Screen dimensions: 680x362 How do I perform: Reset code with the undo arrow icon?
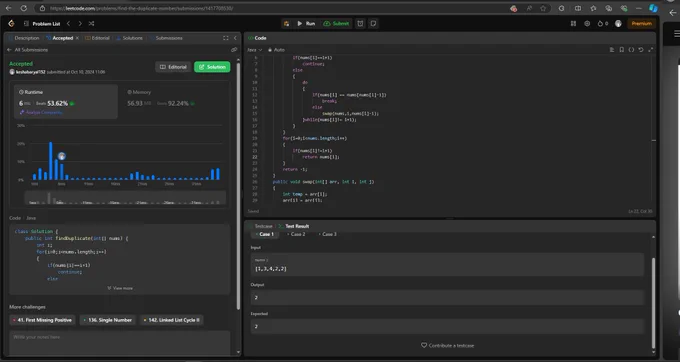[641, 50]
